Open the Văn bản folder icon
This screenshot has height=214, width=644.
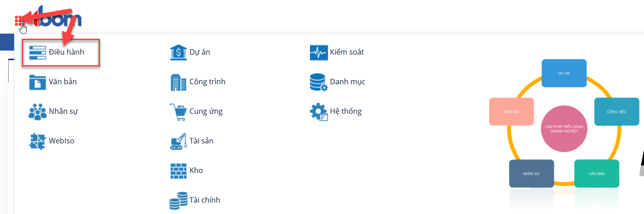37,82
